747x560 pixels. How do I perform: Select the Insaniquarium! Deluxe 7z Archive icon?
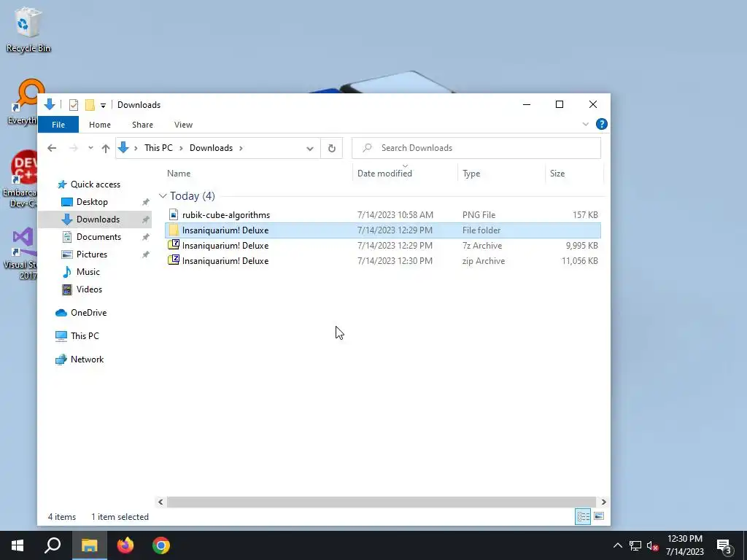[174, 246]
